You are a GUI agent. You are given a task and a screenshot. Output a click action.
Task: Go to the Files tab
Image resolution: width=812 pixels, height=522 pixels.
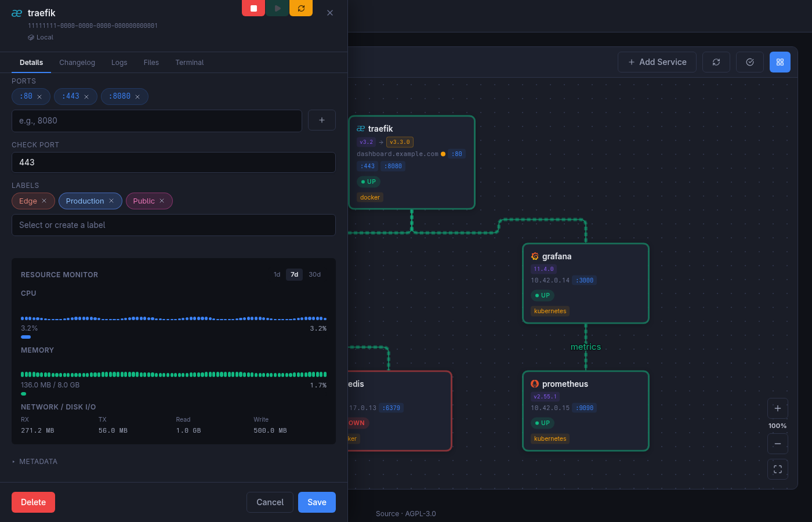click(151, 63)
